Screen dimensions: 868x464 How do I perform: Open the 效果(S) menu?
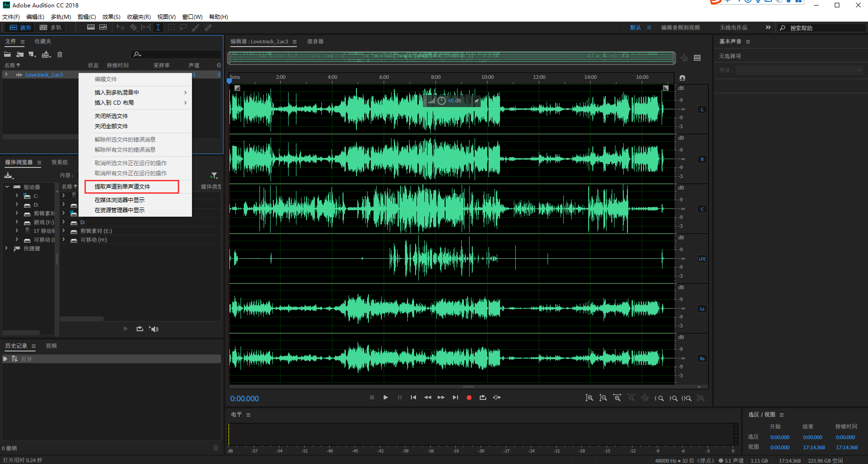click(x=111, y=17)
